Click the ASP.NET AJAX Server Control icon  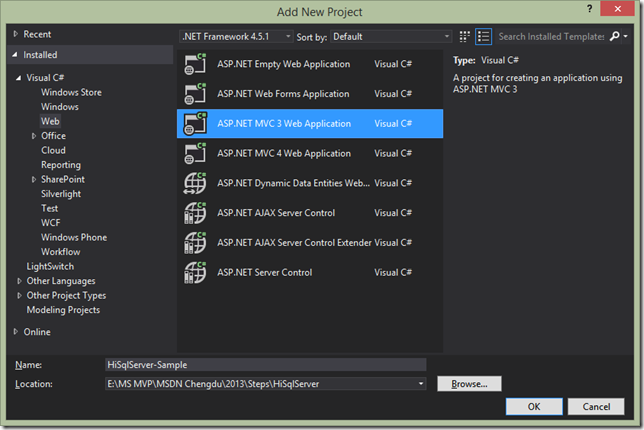pyautogui.click(x=195, y=213)
